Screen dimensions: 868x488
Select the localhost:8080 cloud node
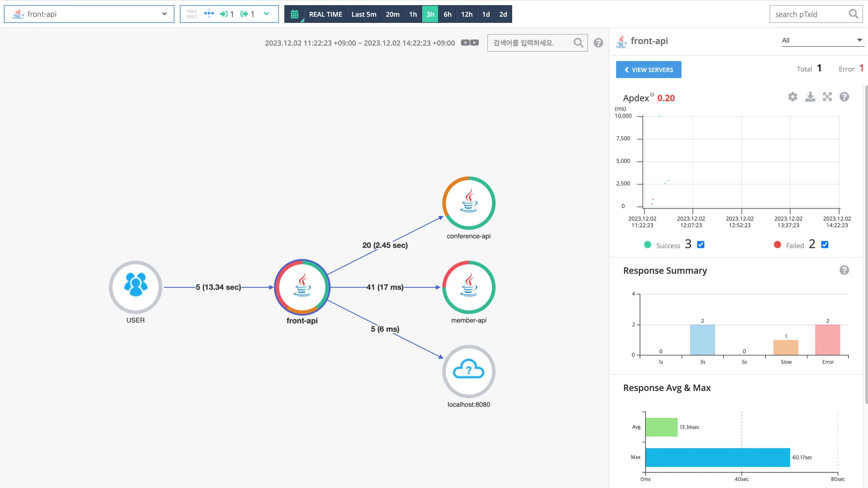[469, 371]
